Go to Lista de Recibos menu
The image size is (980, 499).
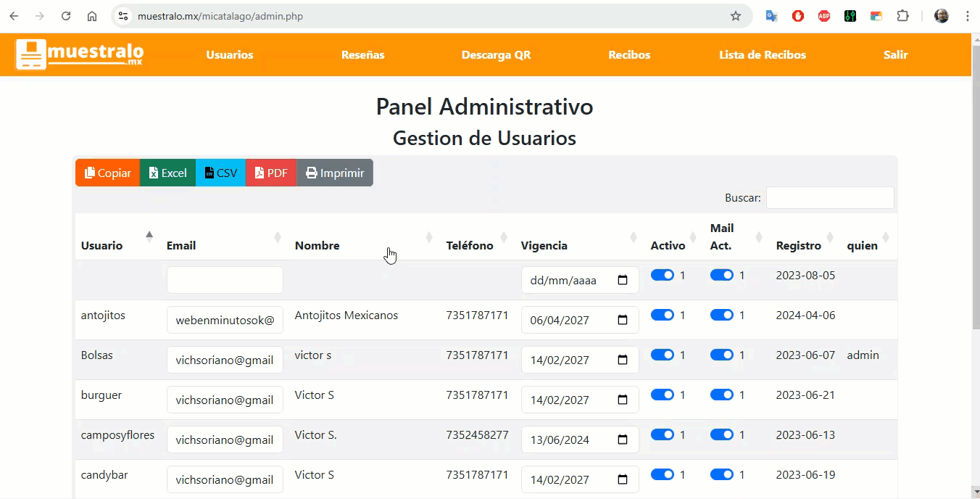762,54
